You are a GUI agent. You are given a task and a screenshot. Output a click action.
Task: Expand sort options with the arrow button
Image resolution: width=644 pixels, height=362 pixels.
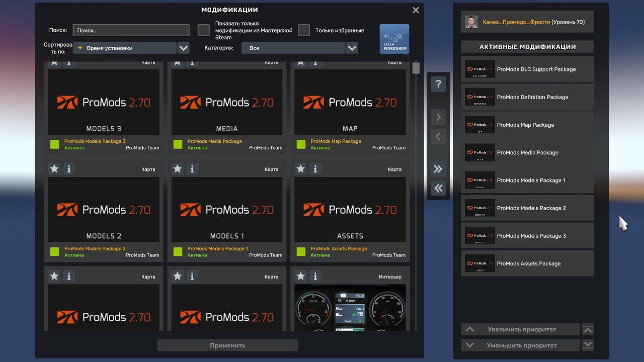point(184,48)
